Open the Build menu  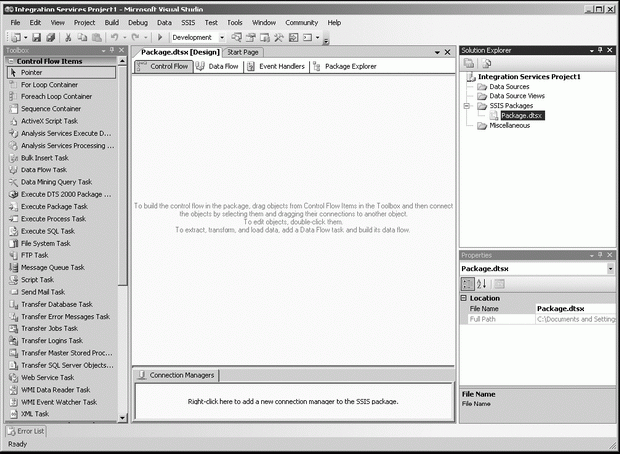[x=112, y=23]
